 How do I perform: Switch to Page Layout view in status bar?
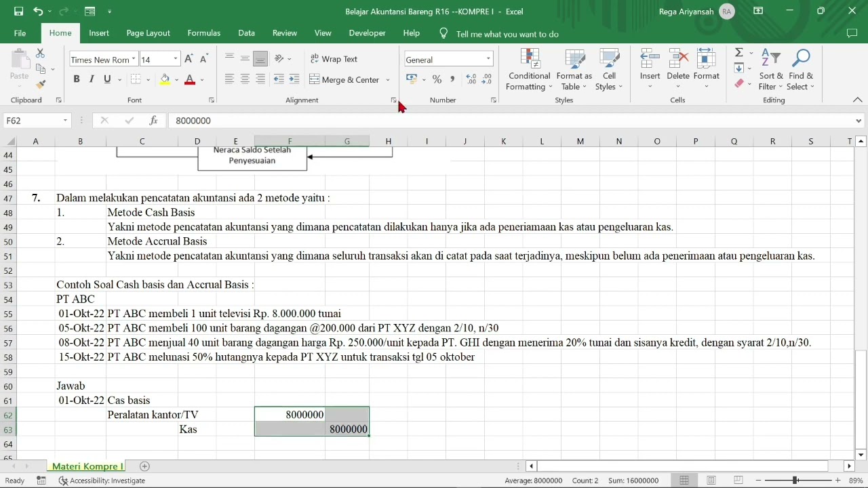tap(711, 481)
